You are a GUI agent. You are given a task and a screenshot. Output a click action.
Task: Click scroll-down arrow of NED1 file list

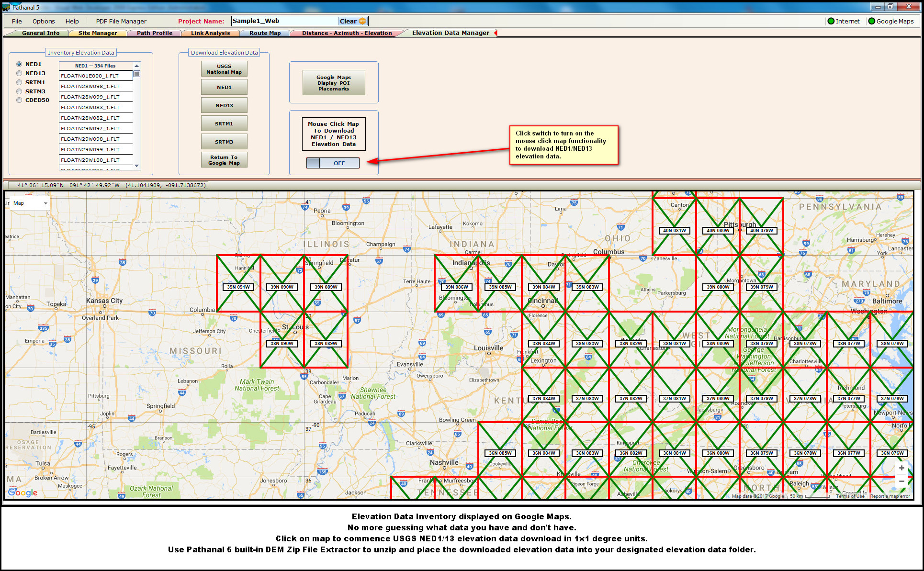(137, 166)
